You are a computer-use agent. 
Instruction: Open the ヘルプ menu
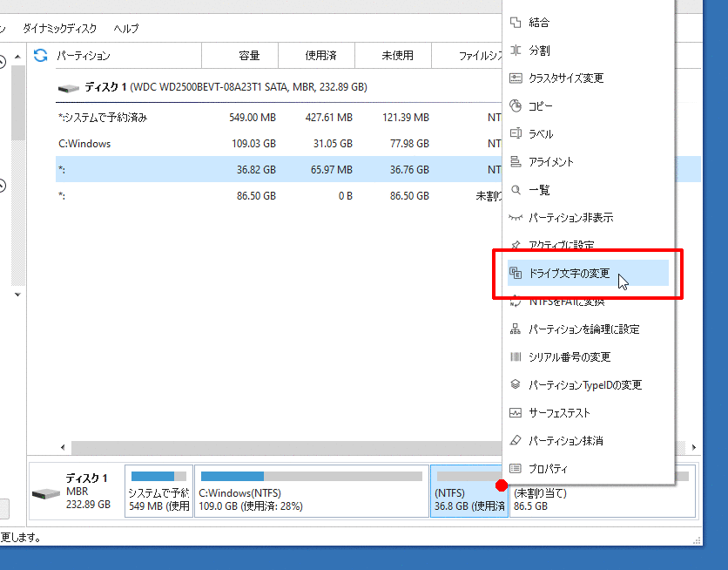(x=126, y=29)
